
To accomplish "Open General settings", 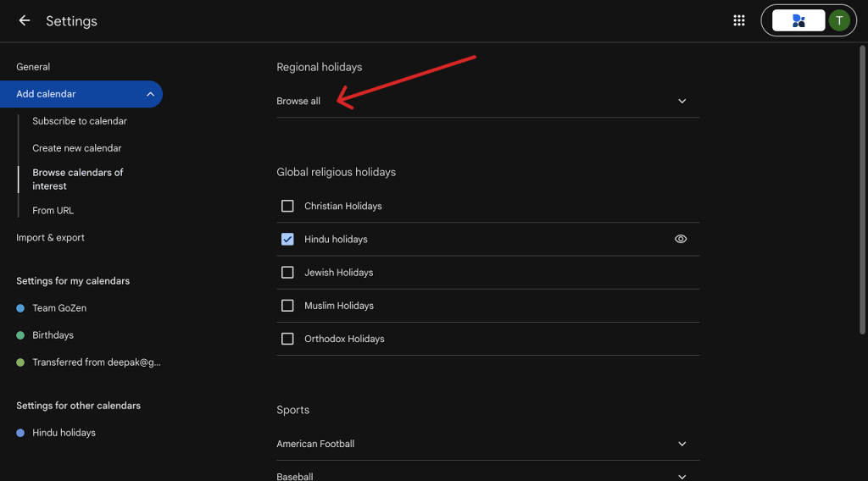I will click(33, 67).
